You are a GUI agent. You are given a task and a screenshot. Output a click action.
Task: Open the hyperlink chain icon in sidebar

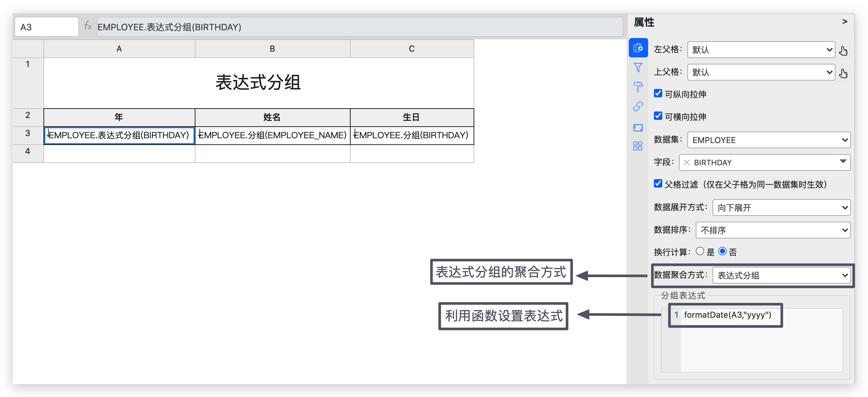(638, 107)
